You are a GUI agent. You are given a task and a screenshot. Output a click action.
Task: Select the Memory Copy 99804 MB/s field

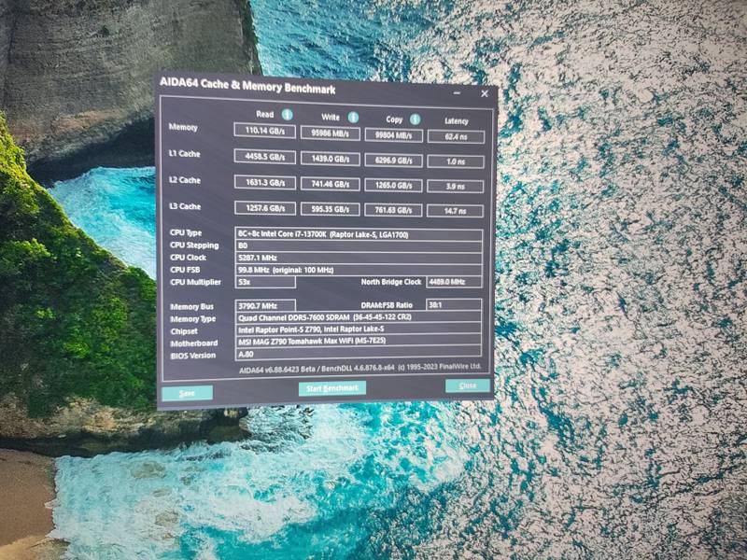coord(393,135)
